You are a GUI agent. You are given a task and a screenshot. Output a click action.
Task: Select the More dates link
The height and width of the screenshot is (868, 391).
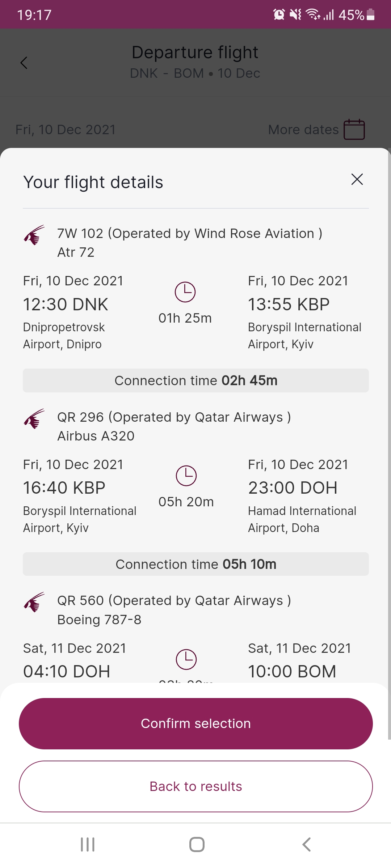[x=303, y=129]
